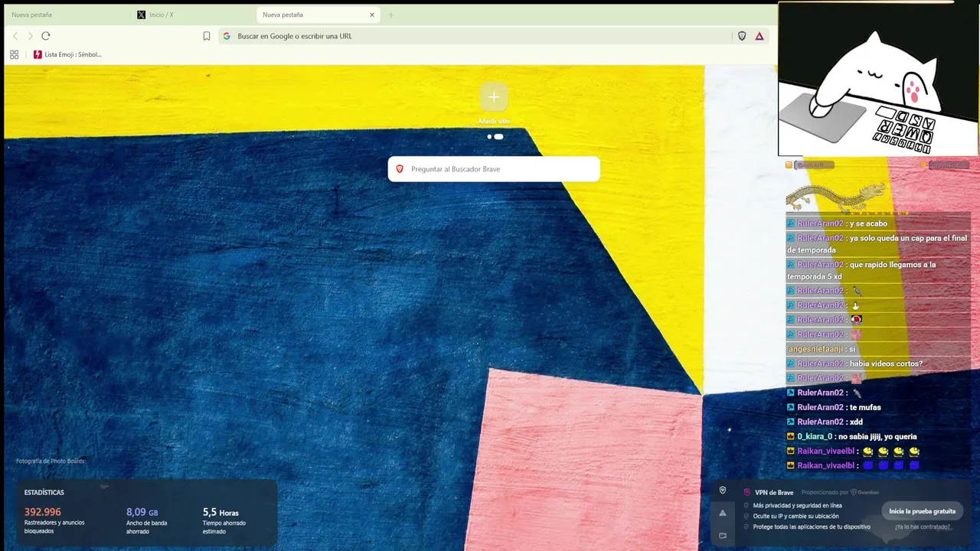The width and height of the screenshot is (980, 551).
Task: Switch to the Inicio / X tab
Action: pyautogui.click(x=191, y=15)
